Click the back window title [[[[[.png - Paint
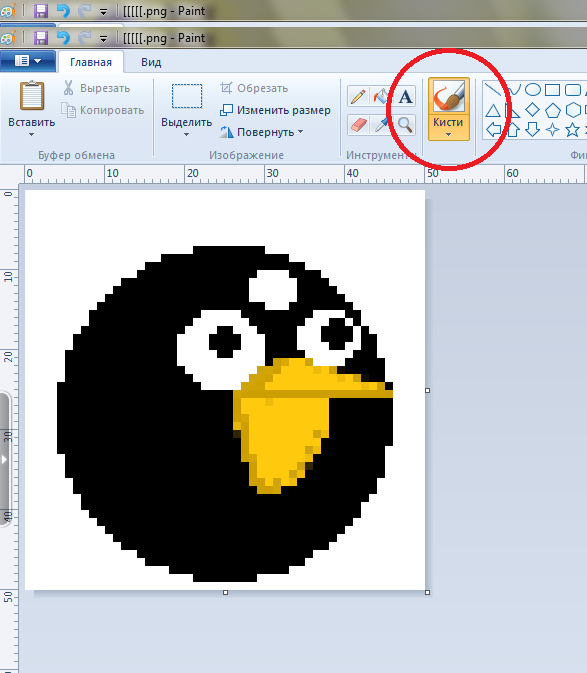Screen dimensions: 587x673 pos(164,11)
